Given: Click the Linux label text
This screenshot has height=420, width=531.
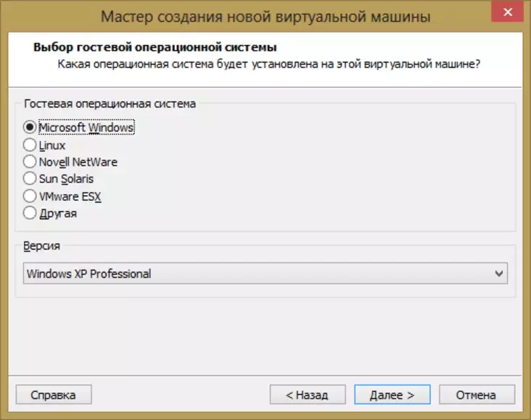Looking at the screenshot, I should [x=52, y=145].
